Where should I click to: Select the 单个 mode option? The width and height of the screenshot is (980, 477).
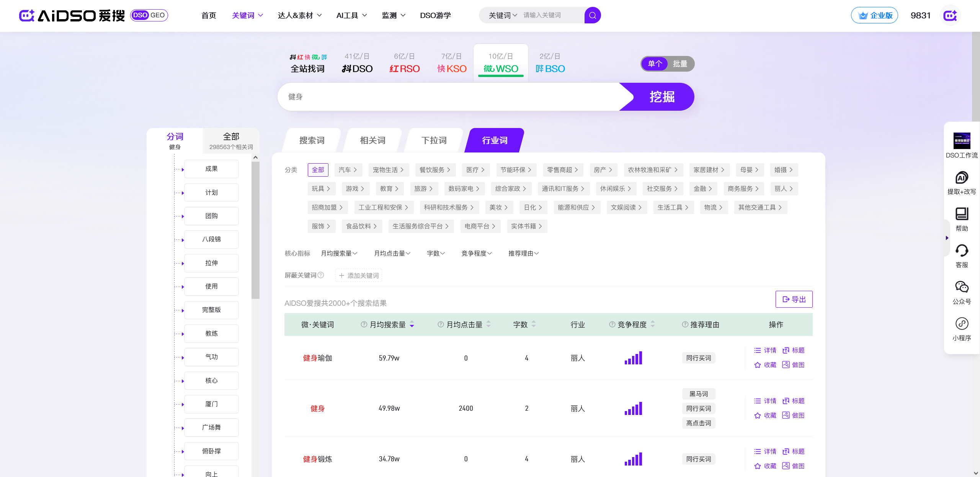coord(655,64)
